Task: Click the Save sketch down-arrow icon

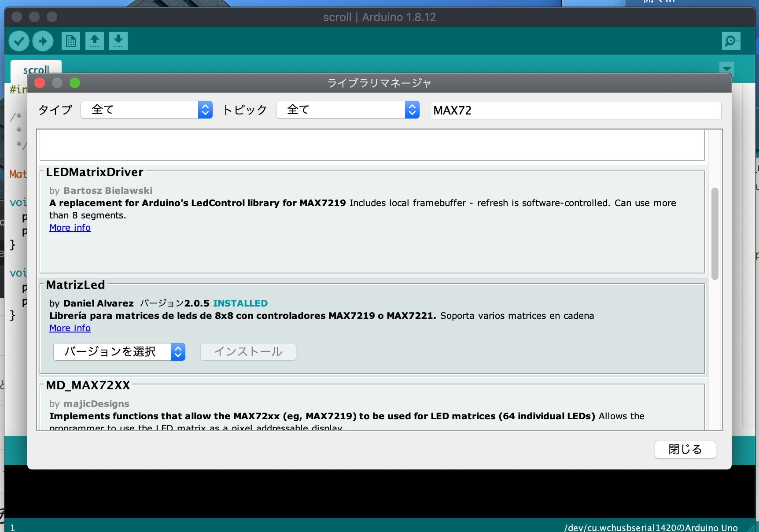Action: 118,41
